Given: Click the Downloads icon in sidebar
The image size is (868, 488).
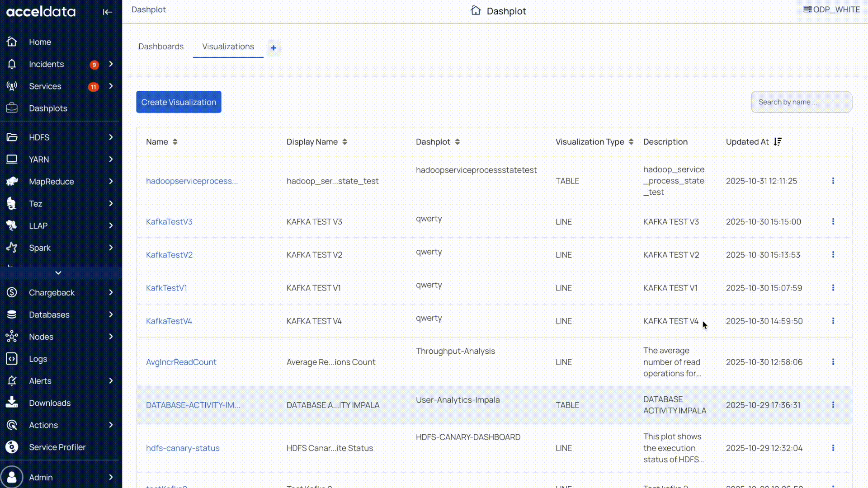Looking at the screenshot, I should click(x=12, y=403).
